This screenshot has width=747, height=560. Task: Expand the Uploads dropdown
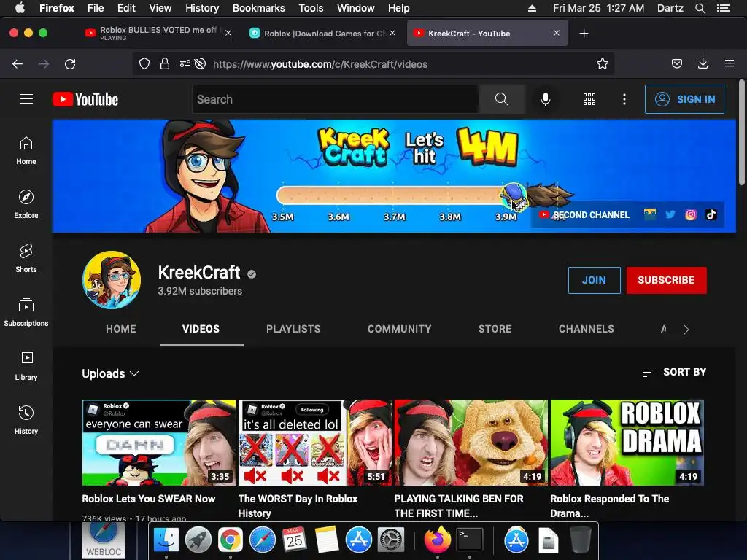click(110, 373)
